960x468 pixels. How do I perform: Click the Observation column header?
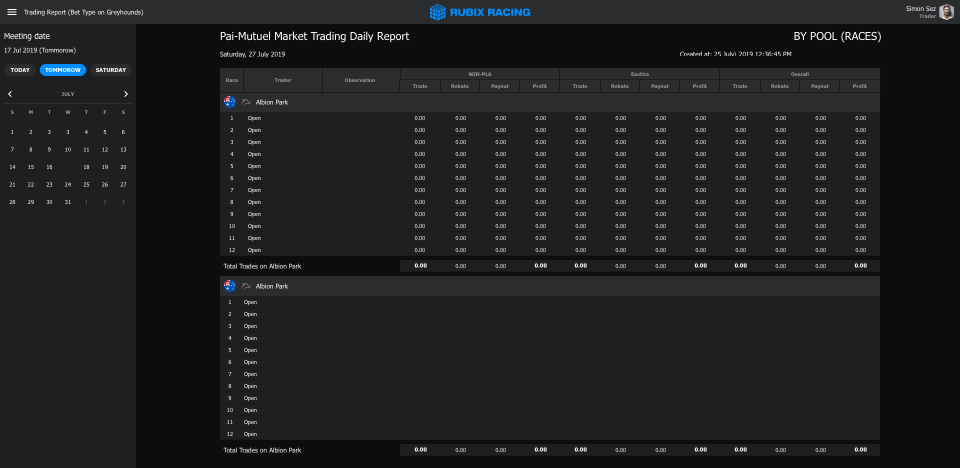pyautogui.click(x=360, y=80)
